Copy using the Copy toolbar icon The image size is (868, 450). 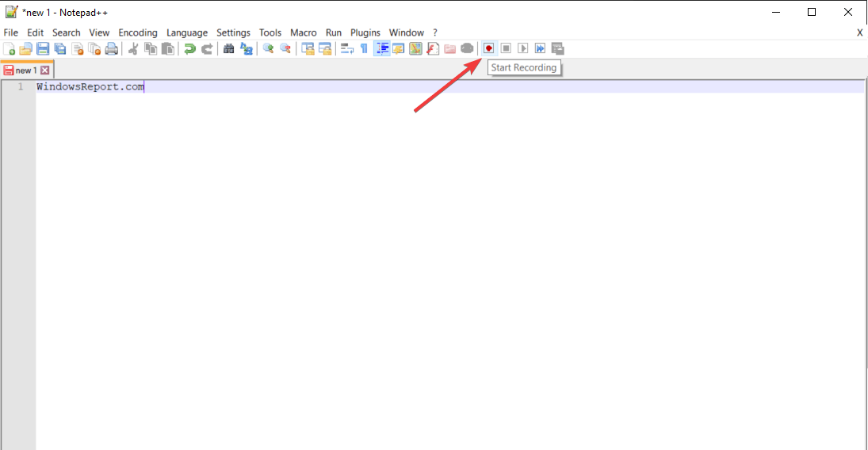click(150, 48)
